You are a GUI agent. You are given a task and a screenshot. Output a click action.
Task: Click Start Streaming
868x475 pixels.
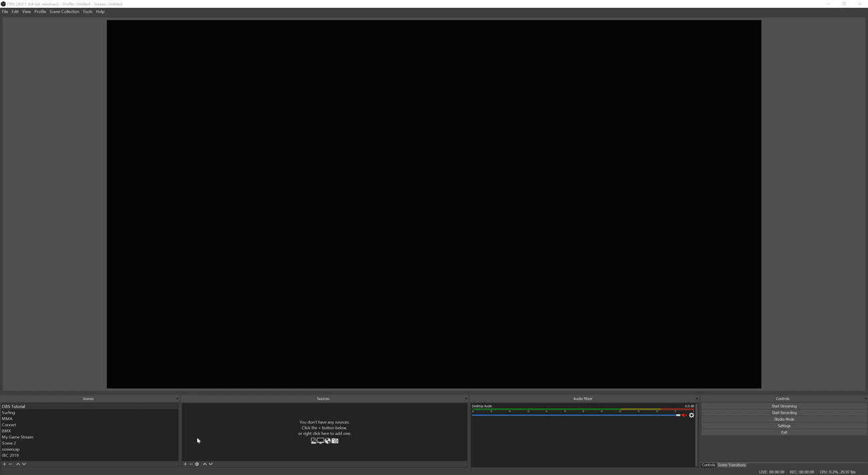784,406
